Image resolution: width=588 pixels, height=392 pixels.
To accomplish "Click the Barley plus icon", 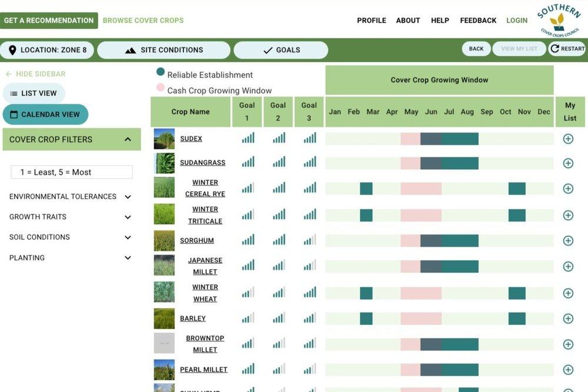I will point(568,318).
